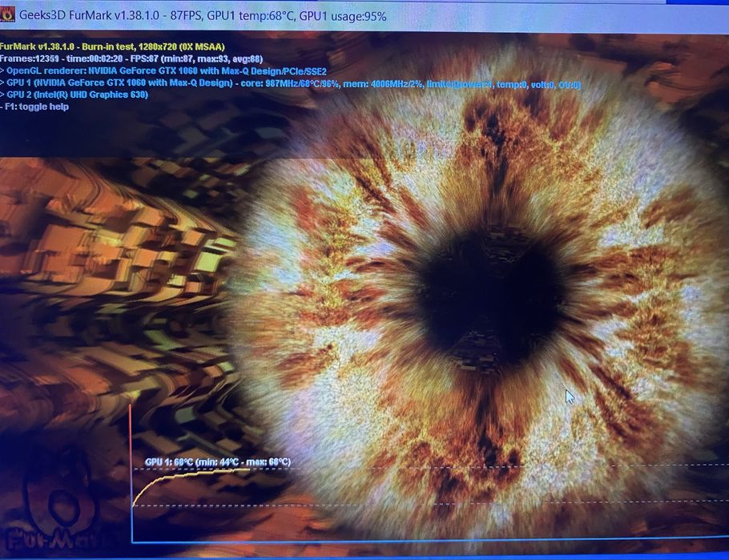This screenshot has width=729, height=560.
Task: Click the 'OpenGL renderer: NVIDIA GeForce GTX 1060' line
Action: (x=163, y=71)
